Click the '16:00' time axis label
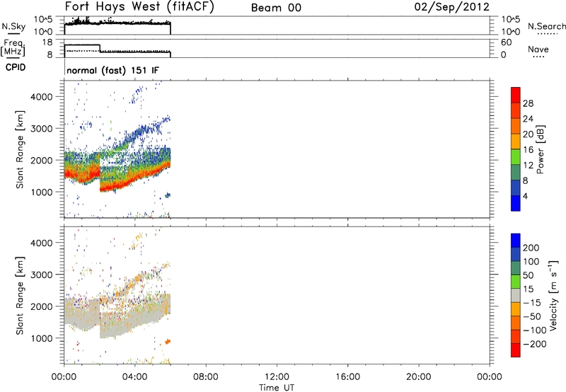 [347, 377]
